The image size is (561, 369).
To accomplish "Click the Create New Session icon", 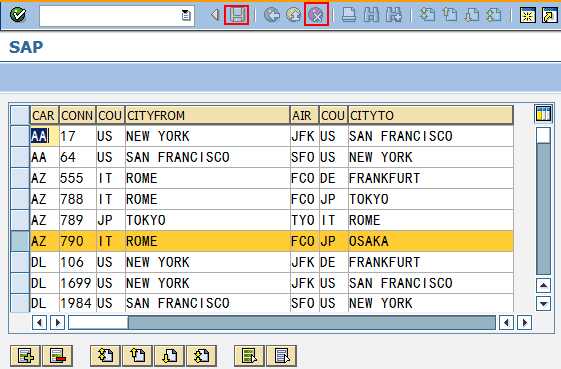I will click(x=528, y=15).
